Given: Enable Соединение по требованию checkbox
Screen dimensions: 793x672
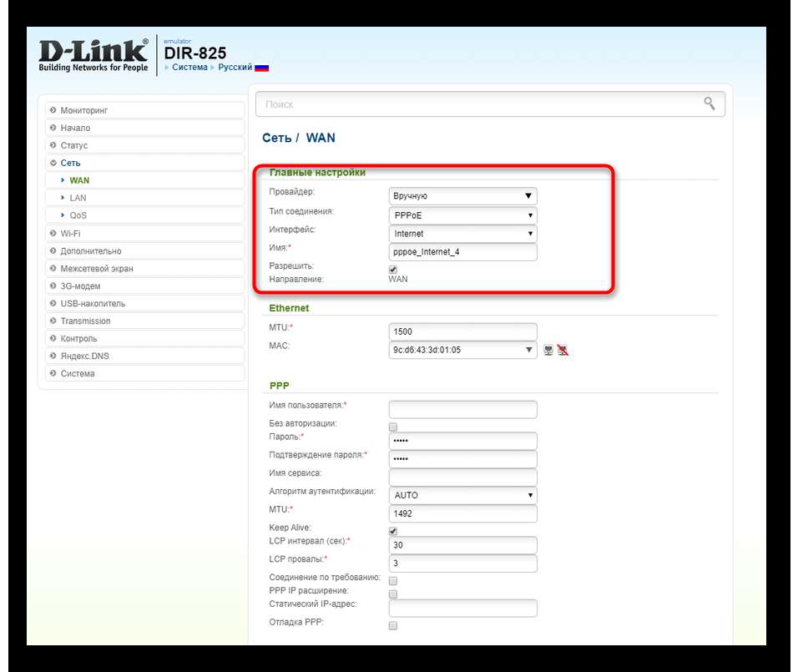Looking at the screenshot, I should point(393,581).
